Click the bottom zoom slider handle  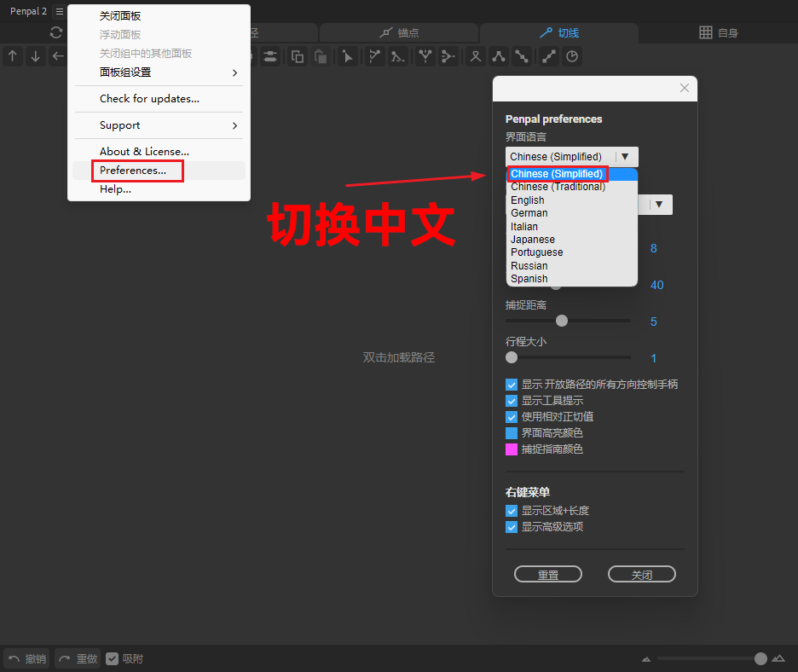760,658
